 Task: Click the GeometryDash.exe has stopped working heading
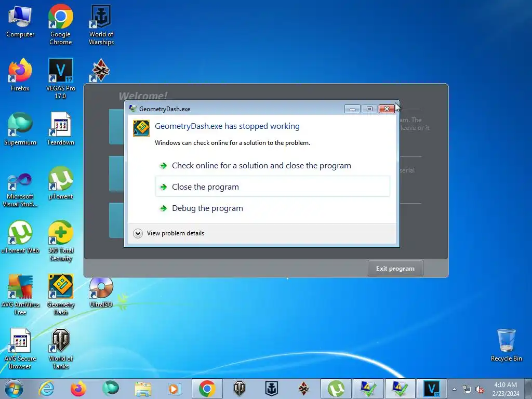[227, 126]
